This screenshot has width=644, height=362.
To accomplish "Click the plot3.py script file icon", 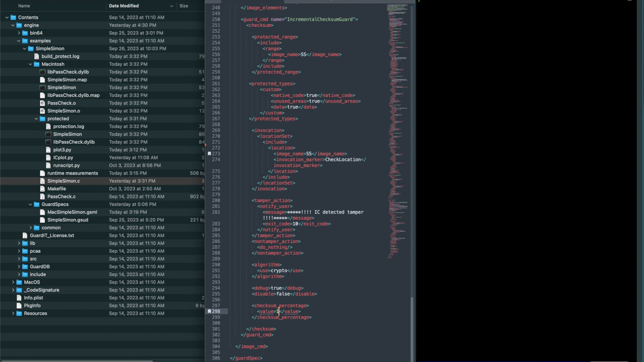I will [48, 150].
